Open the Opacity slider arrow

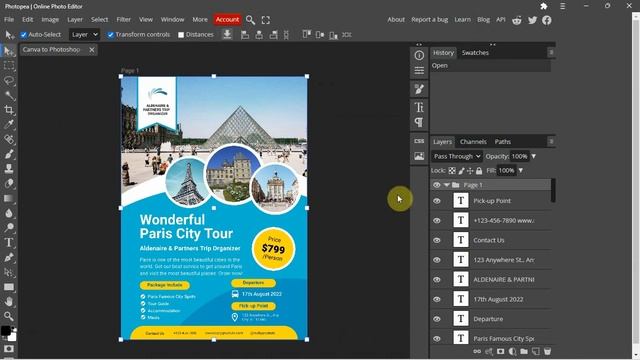[533, 156]
